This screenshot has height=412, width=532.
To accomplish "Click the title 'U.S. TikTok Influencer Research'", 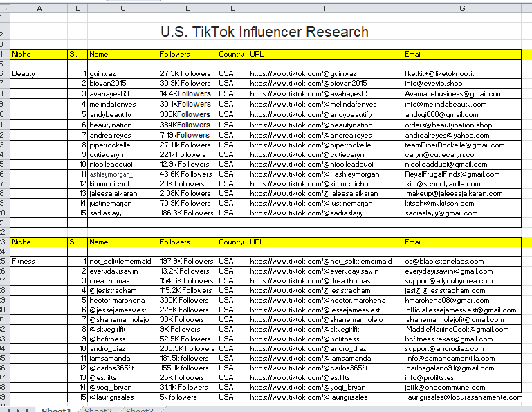I will pos(264,32).
